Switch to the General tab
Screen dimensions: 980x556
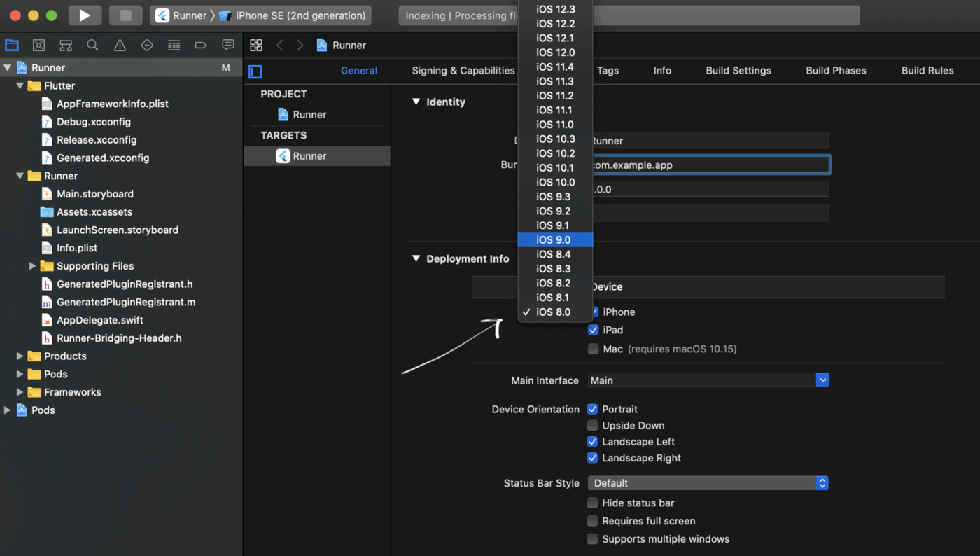pos(359,71)
